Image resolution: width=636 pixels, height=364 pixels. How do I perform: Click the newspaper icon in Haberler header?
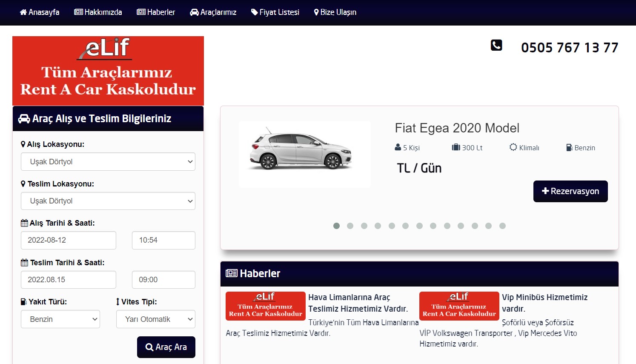pos(232,273)
